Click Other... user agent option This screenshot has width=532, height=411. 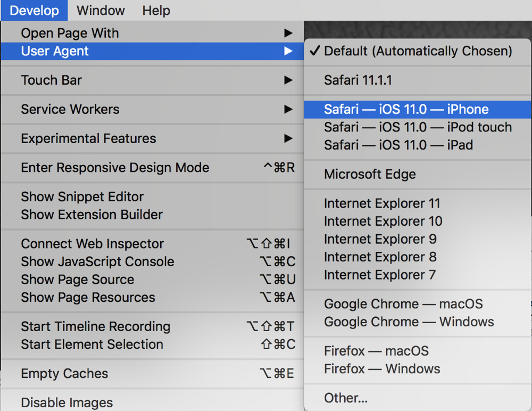418,398
